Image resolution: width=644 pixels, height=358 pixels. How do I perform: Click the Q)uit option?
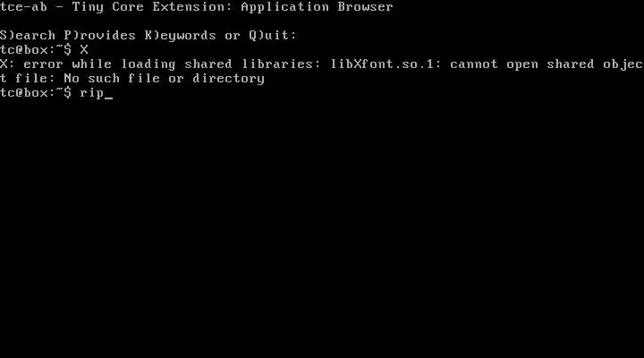click(272, 35)
